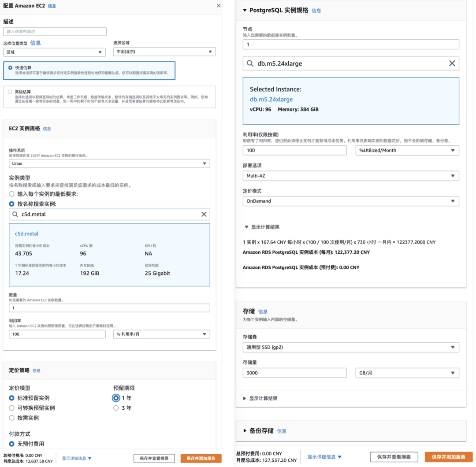476x467 pixels.
Task: Expand 显示计算结果 under storage
Action: pyautogui.click(x=245, y=398)
